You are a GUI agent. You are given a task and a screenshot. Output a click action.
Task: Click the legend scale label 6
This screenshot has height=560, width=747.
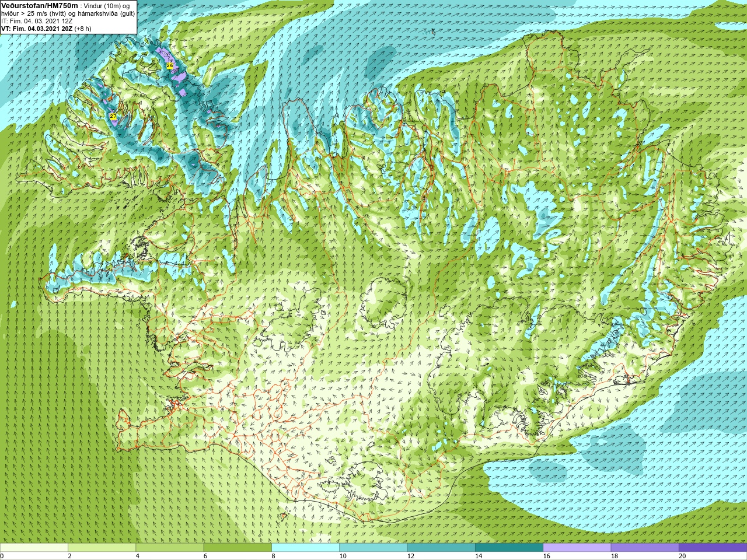(205, 556)
